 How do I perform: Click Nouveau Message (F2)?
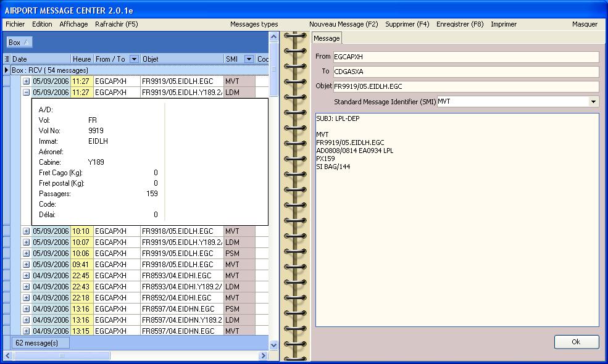[343, 25]
